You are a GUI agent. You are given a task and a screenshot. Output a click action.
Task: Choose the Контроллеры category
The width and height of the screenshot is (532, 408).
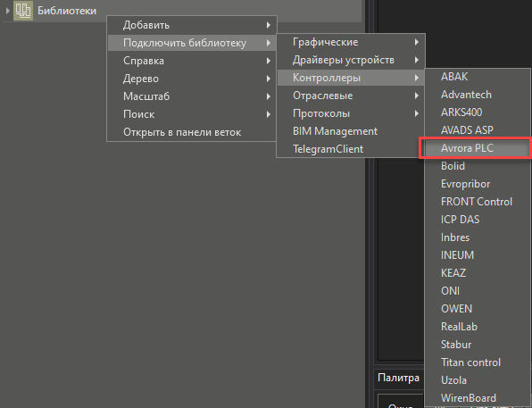(x=351, y=78)
